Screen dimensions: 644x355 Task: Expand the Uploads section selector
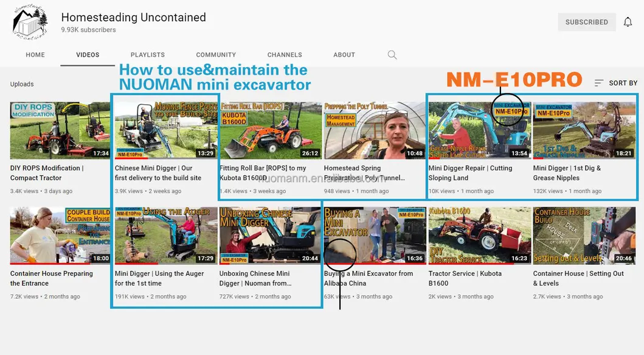tap(22, 83)
